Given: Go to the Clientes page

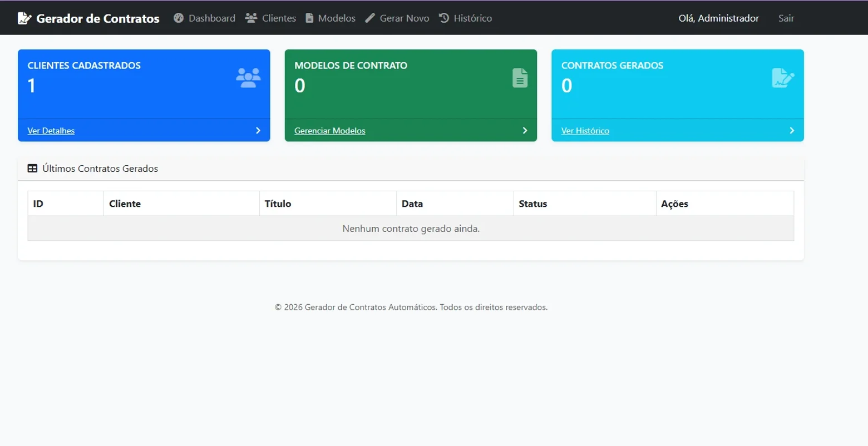Looking at the screenshot, I should (279, 18).
